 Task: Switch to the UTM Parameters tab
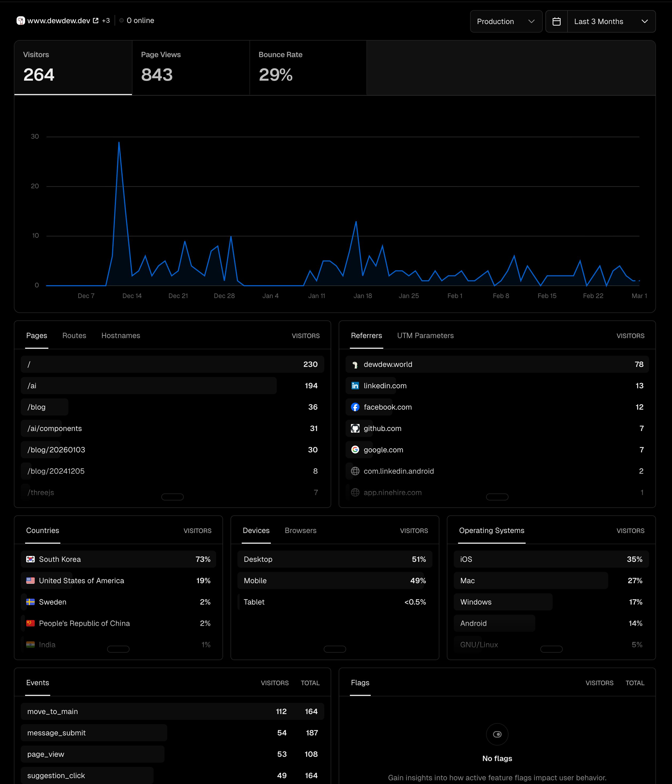click(425, 335)
